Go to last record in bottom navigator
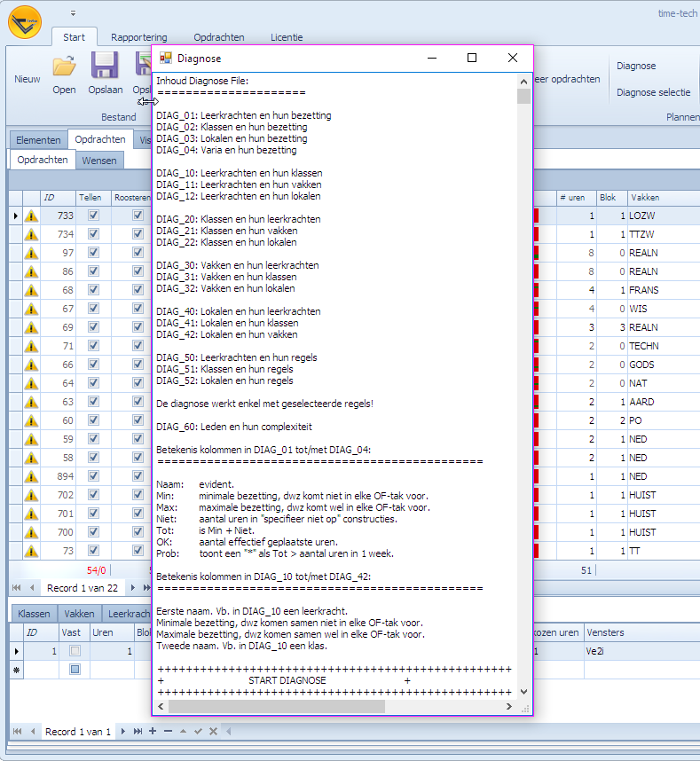This screenshot has height=761, width=700. click(138, 732)
